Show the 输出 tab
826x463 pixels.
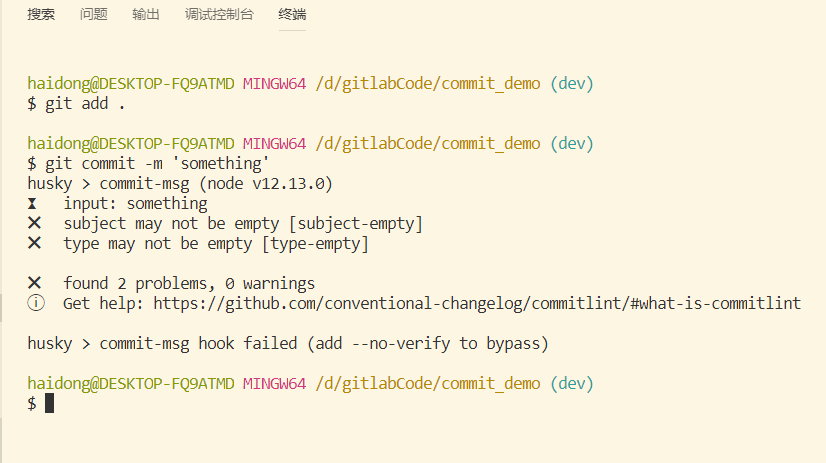pos(146,14)
